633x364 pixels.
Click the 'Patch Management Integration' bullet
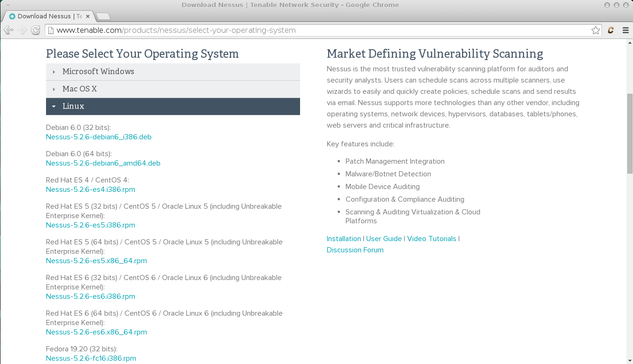tap(395, 161)
